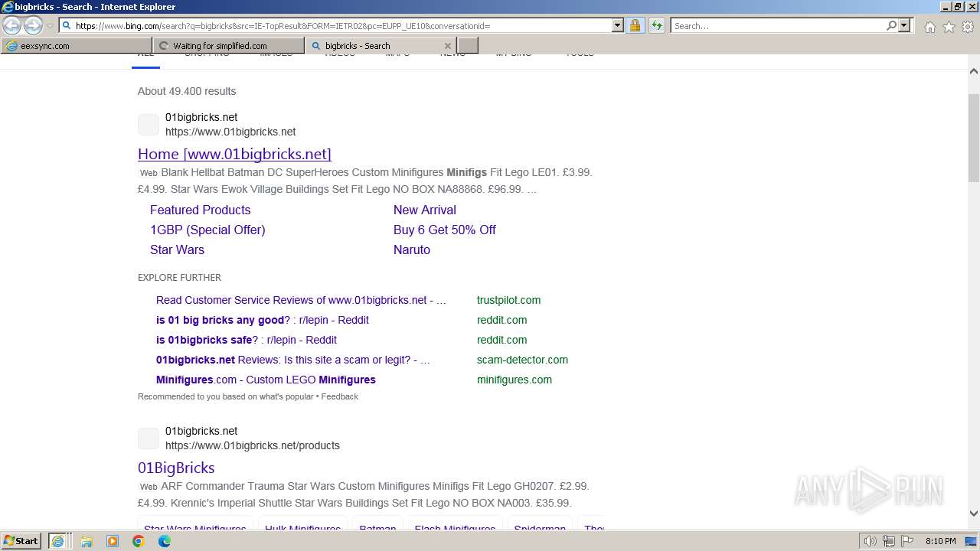Click the network tray icon
This screenshot has width=980, height=551.
click(889, 541)
